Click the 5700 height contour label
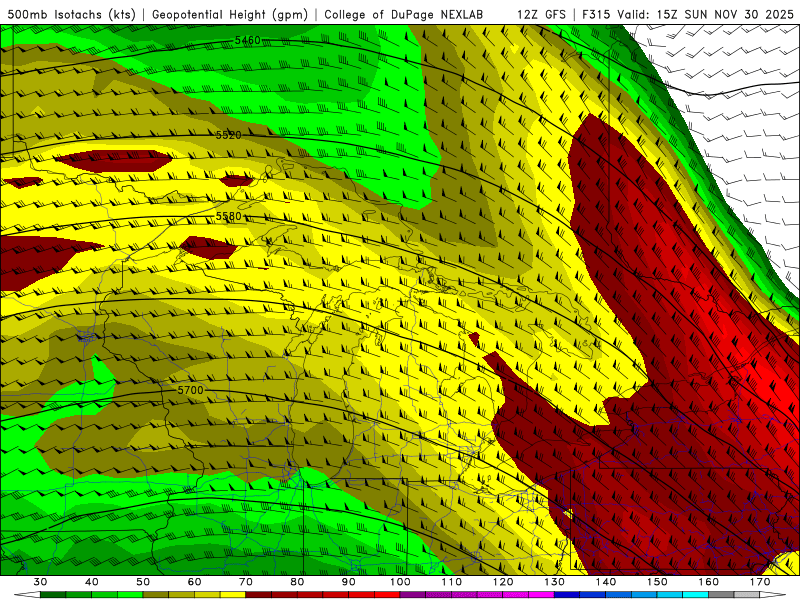The image size is (800, 600). (190, 390)
